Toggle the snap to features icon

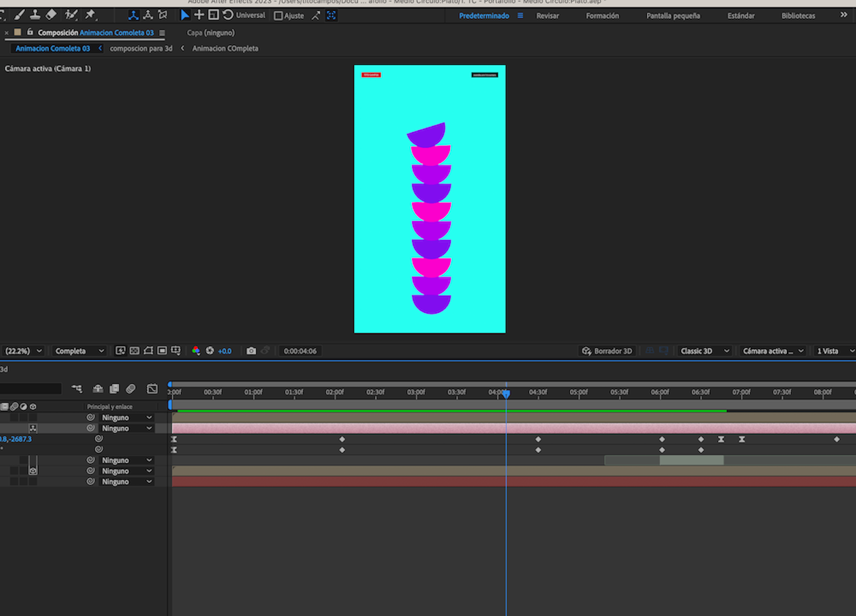[x=331, y=15]
